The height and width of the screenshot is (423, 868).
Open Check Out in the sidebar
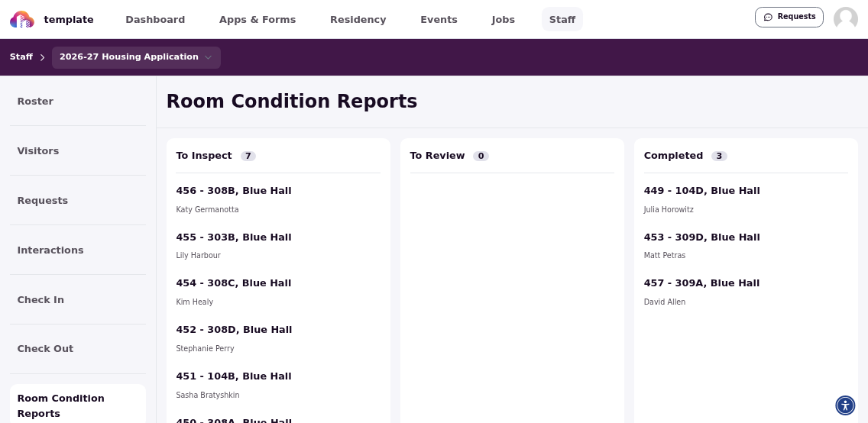click(78, 349)
